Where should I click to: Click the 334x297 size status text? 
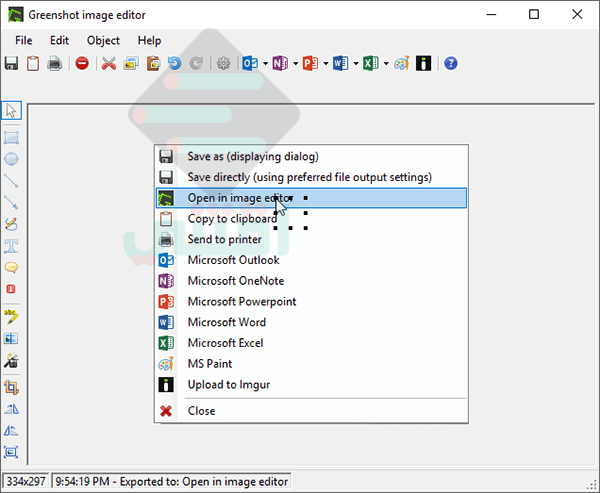point(26,481)
